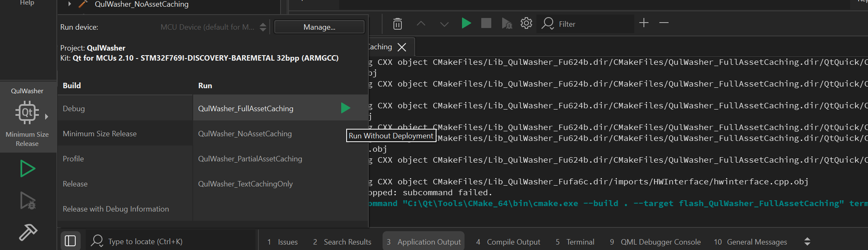Choose QulWasher_TextCachingOnly run target
Viewport: 868px width, 250px height.
(280, 184)
